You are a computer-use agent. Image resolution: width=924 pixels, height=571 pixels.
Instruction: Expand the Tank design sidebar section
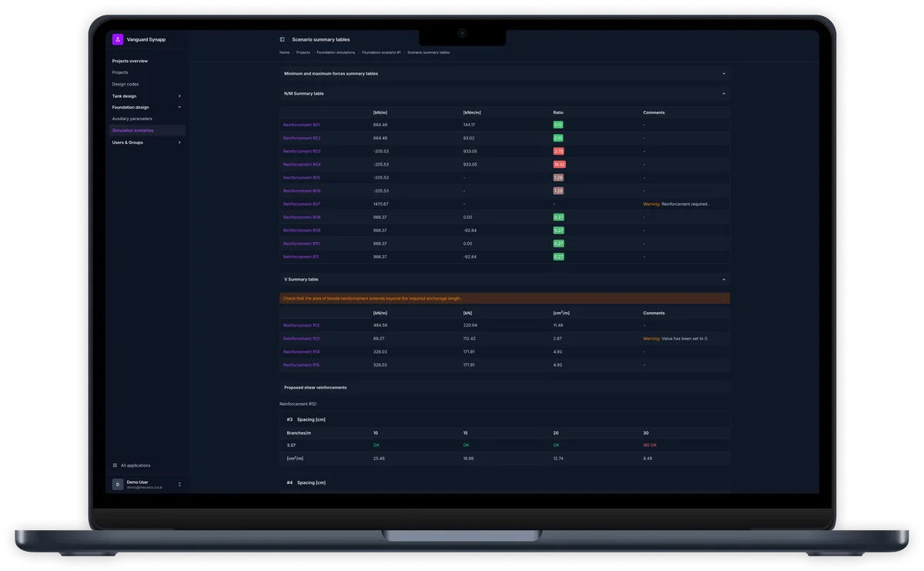pyautogui.click(x=179, y=96)
